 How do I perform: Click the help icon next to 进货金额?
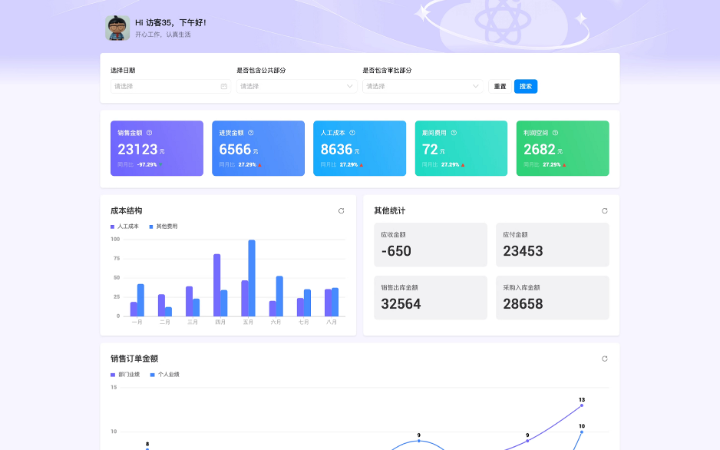pyautogui.click(x=251, y=133)
